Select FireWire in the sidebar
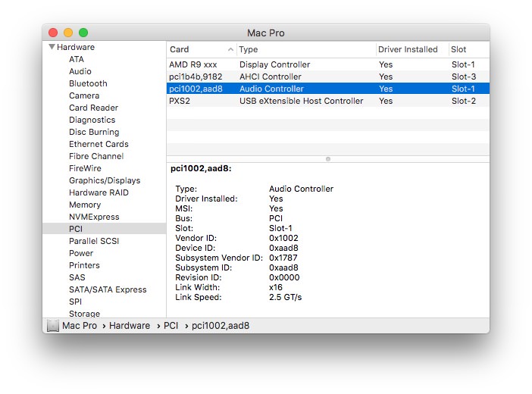532x394 pixels. (x=85, y=169)
